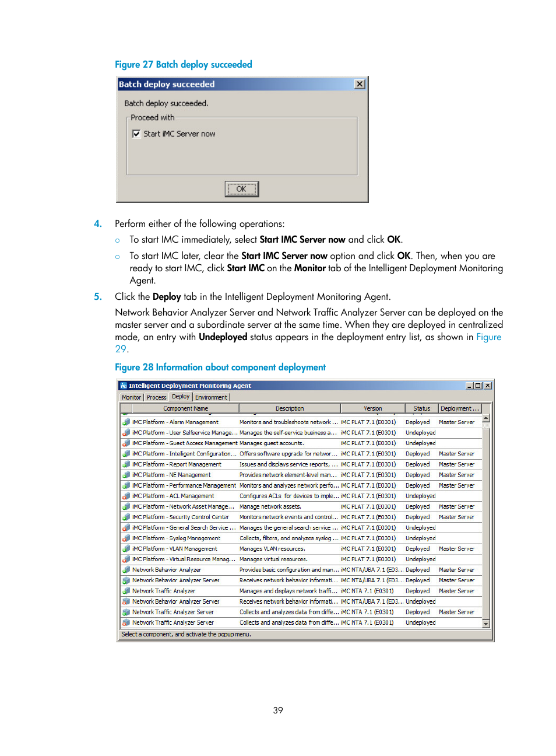This screenshot has height=756, width=556.
Task: Maximize the Intelligent Deployment Monitoring Agent window
Action: (x=478, y=386)
